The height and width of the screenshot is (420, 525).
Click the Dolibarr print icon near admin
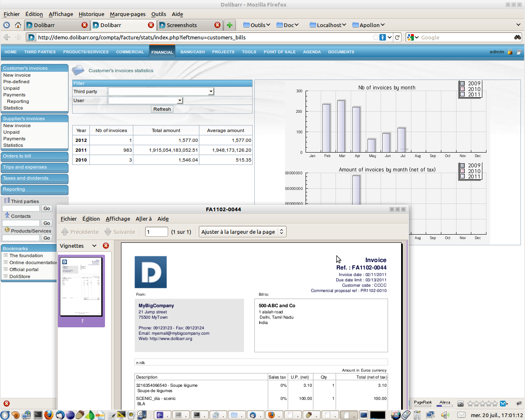[x=519, y=52]
